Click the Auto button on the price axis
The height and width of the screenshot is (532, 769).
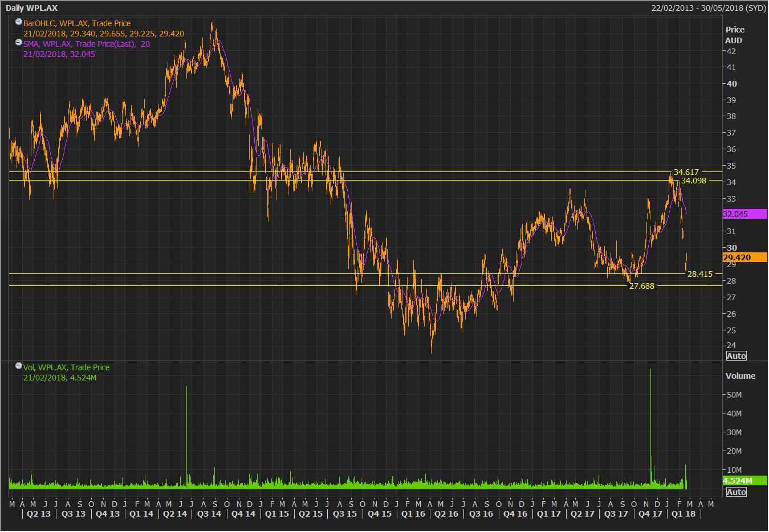click(736, 356)
